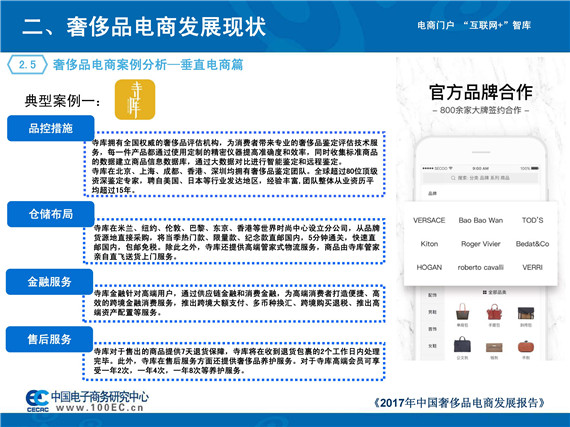
Task: Click the red handbag product thumbnail
Action: (494, 312)
